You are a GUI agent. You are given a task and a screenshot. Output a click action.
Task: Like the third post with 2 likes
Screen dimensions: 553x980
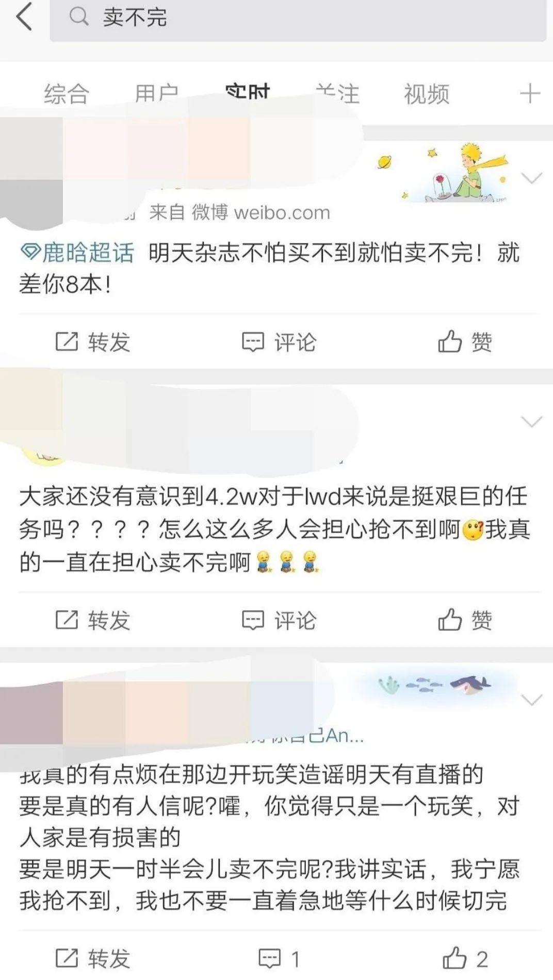[465, 958]
